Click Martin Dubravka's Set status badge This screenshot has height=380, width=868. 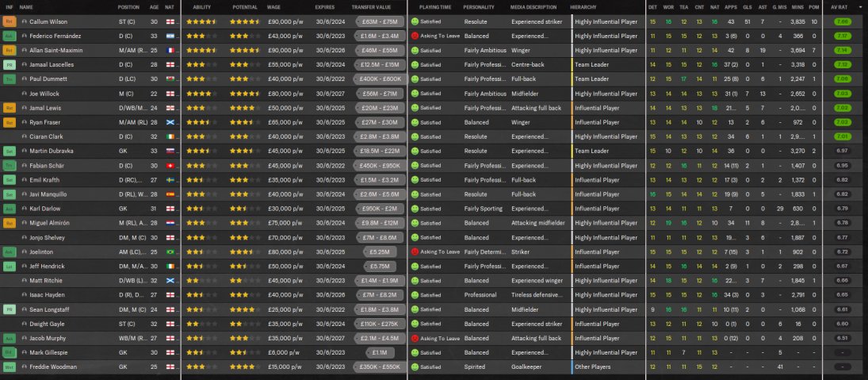pyautogui.click(x=10, y=152)
